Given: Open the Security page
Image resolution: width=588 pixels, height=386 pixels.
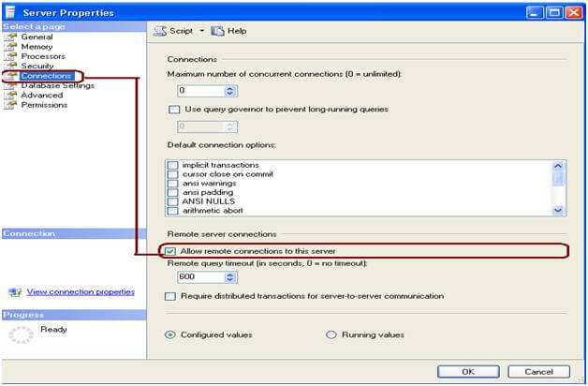Looking at the screenshot, I should point(37,66).
